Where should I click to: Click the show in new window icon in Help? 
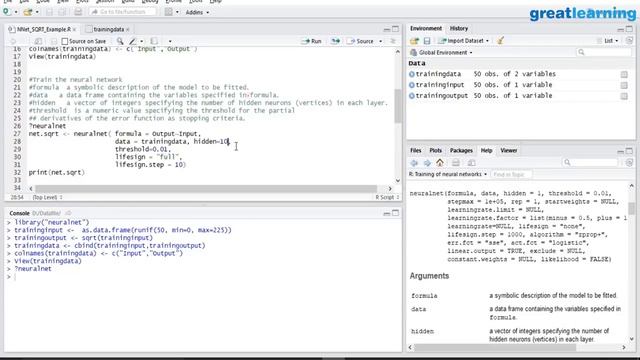(x=471, y=163)
